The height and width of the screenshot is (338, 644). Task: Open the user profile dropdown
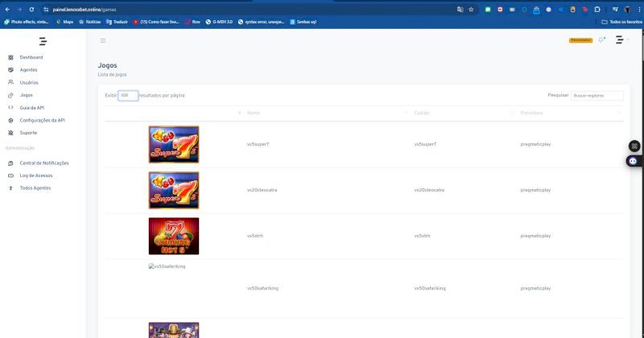(x=620, y=40)
